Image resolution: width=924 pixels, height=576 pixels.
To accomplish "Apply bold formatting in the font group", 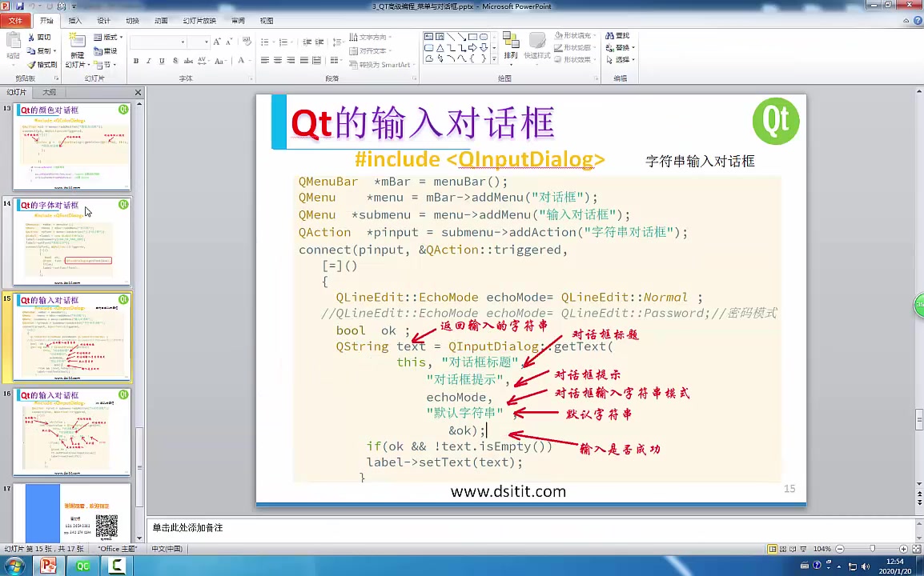I will pyautogui.click(x=135, y=61).
